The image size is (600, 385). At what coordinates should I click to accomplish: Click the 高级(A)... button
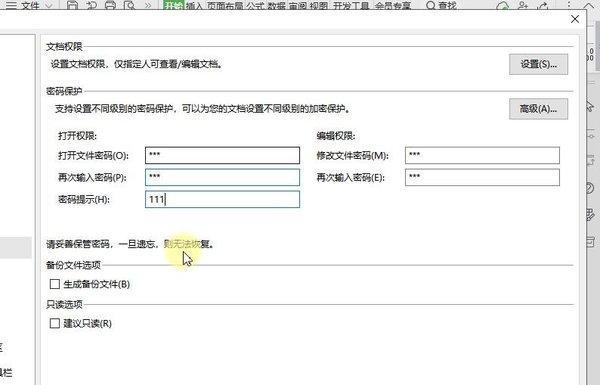(538, 109)
